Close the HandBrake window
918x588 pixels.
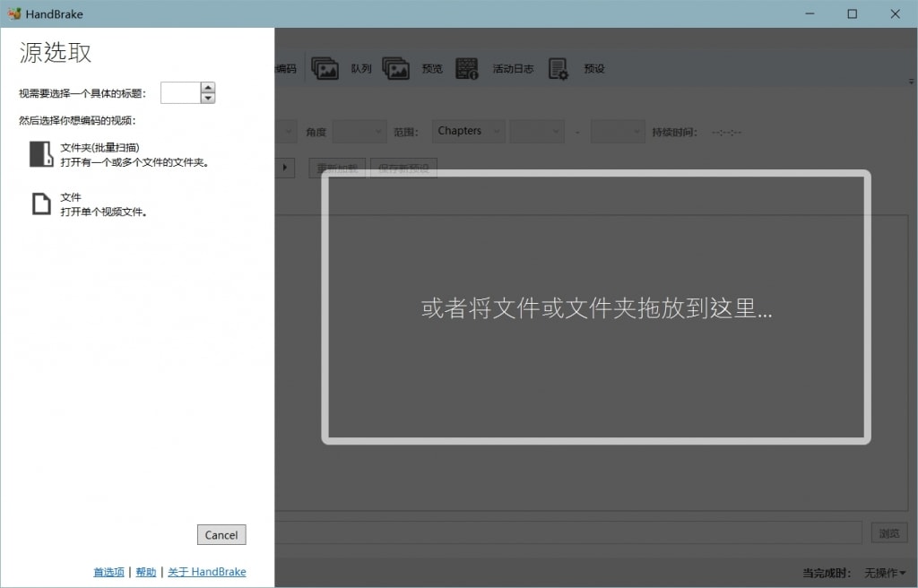click(896, 13)
